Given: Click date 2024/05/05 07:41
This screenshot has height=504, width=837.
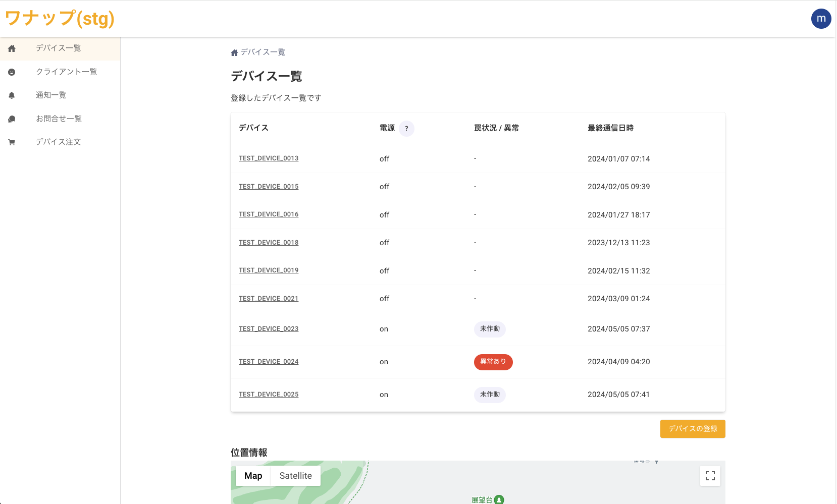Looking at the screenshot, I should click(619, 395).
